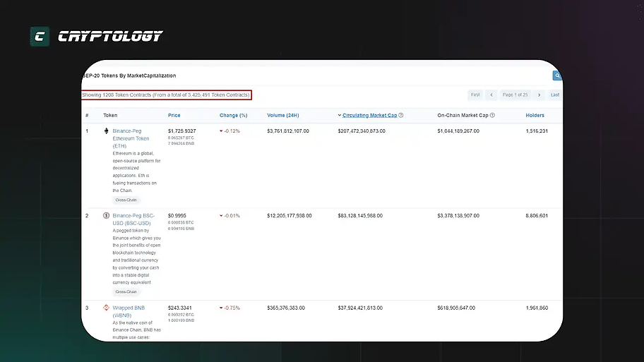
Task: Click the Ethereum token logo icon
Action: [x=107, y=131]
